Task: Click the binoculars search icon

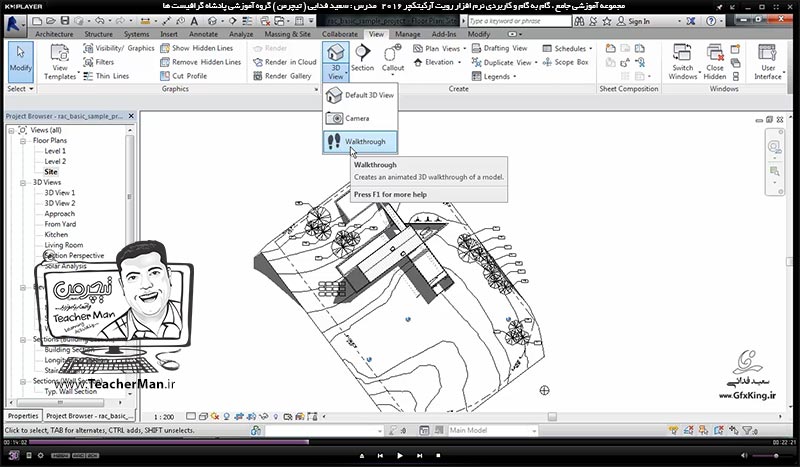Action: [x=579, y=21]
